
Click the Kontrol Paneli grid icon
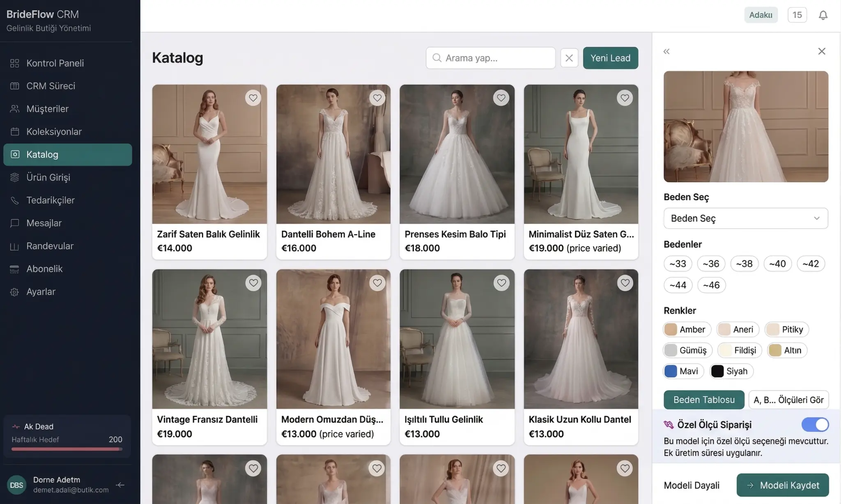(15, 63)
